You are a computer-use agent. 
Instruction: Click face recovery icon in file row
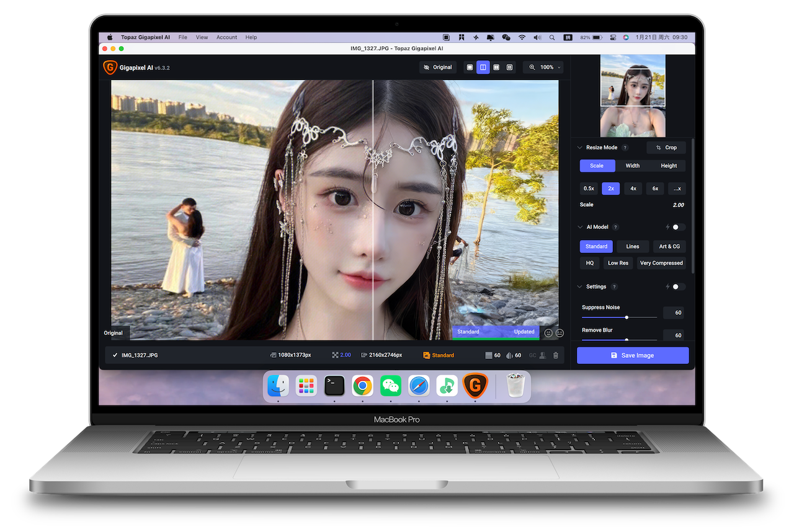pos(543,355)
